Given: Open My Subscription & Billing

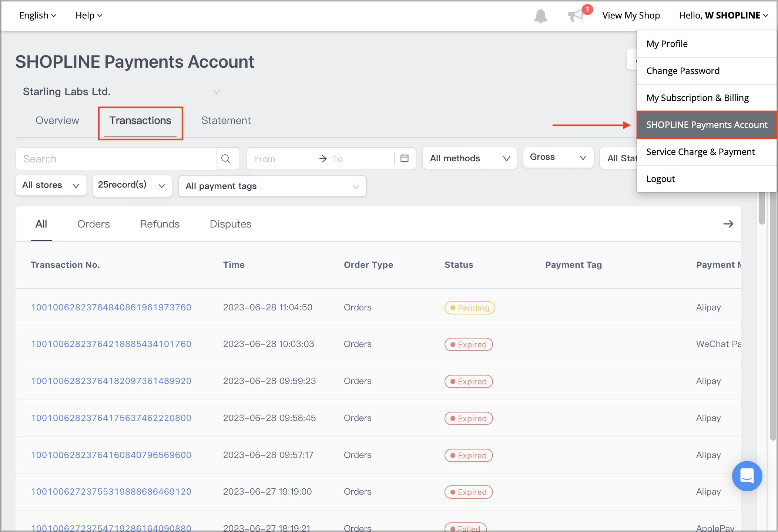Looking at the screenshot, I should pos(707,98).
